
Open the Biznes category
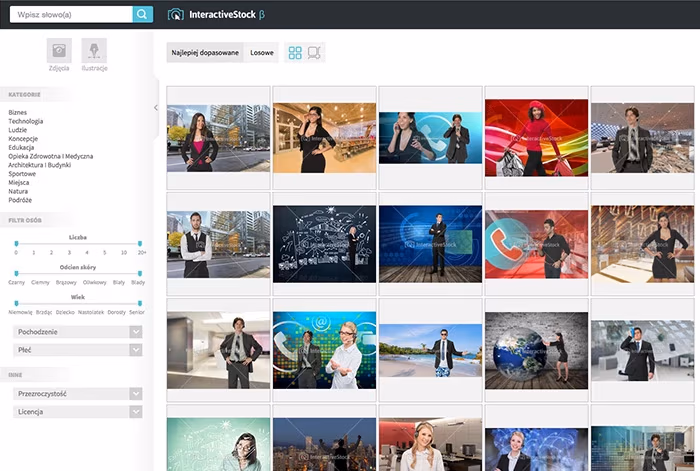click(x=17, y=113)
